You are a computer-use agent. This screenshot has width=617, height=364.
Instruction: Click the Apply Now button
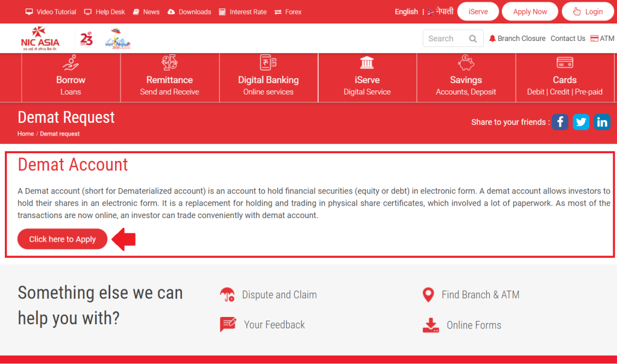[x=530, y=11]
